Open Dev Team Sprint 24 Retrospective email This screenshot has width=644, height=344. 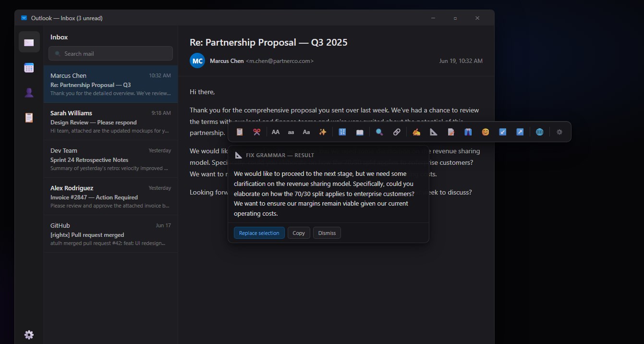click(x=110, y=159)
